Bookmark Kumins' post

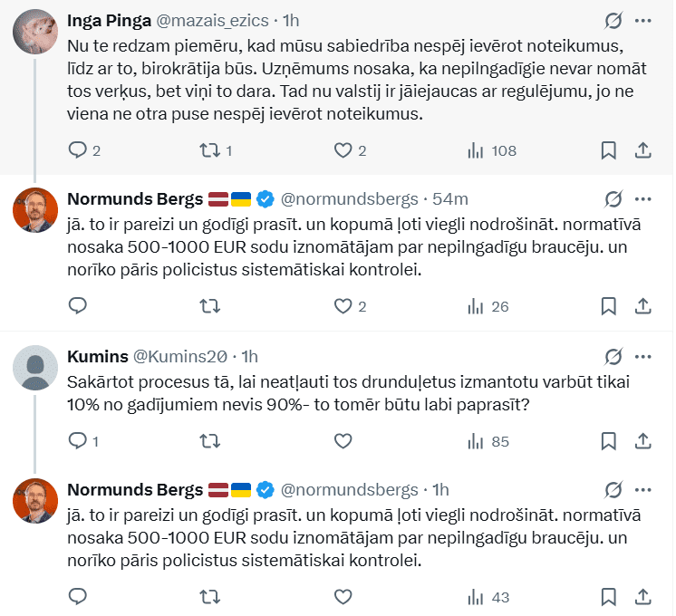609,441
